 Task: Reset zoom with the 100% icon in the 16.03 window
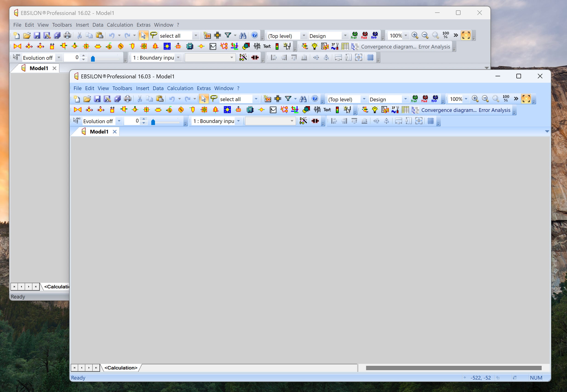point(506,99)
